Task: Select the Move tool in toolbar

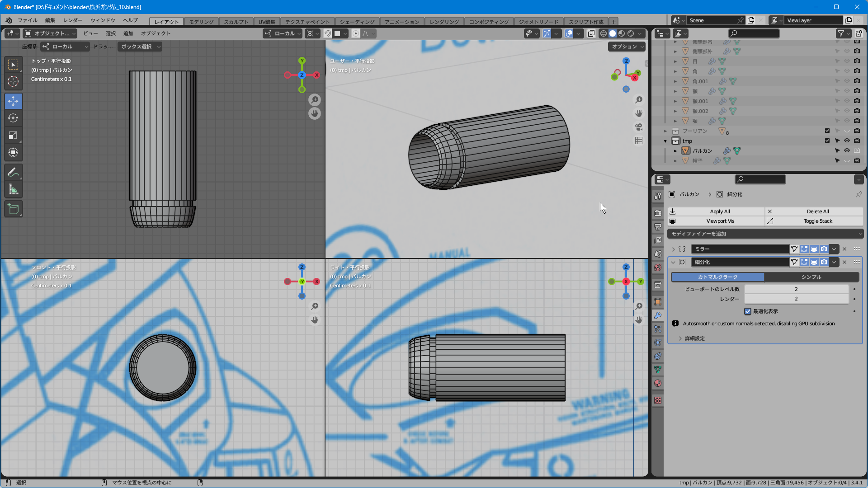Action: tap(13, 101)
